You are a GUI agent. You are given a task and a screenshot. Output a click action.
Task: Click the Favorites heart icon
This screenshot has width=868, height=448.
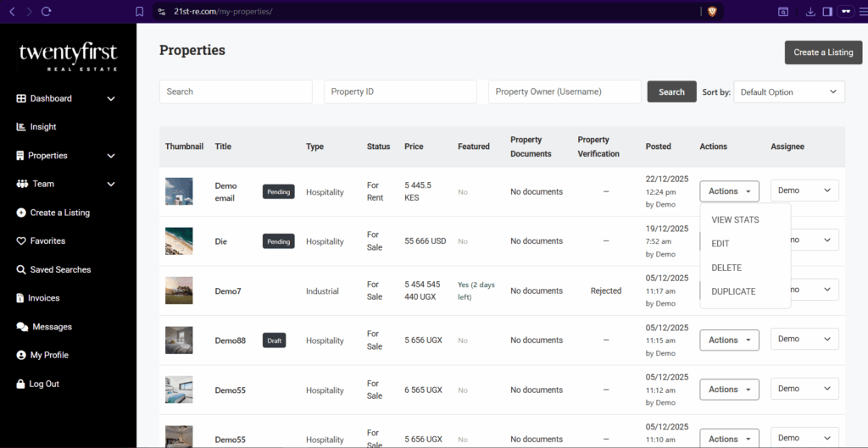coord(21,241)
